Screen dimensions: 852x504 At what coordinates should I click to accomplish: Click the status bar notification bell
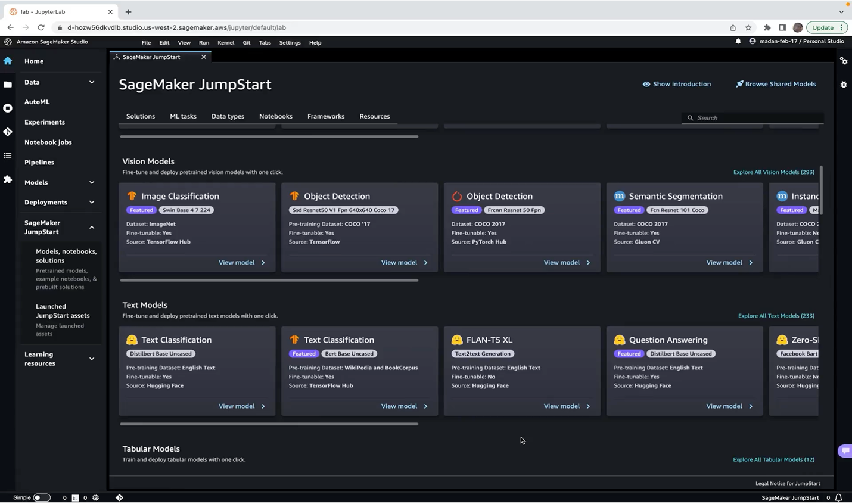[838, 497]
